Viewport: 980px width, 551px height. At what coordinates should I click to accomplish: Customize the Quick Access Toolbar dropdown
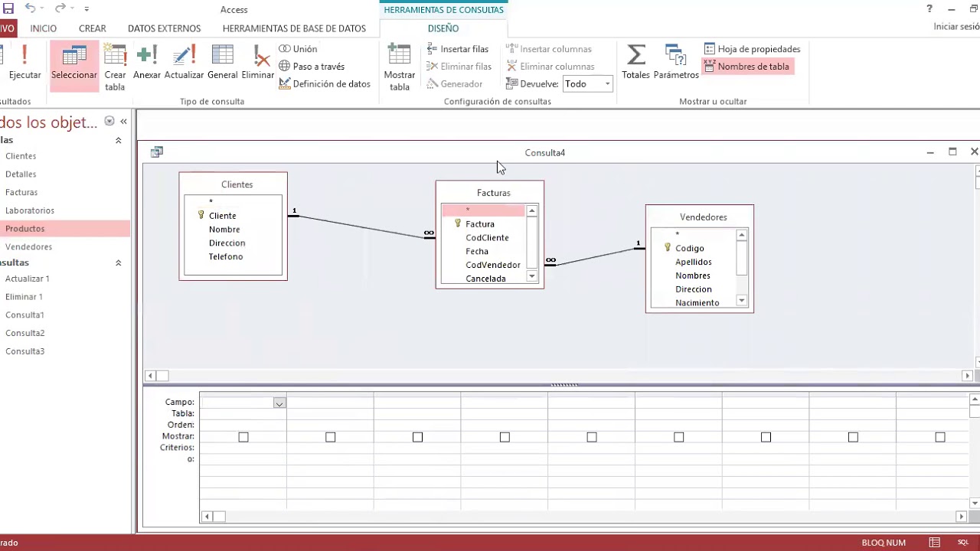[x=87, y=9]
